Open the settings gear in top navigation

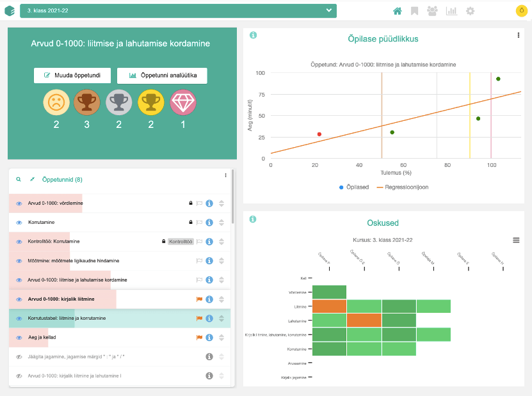(x=470, y=11)
